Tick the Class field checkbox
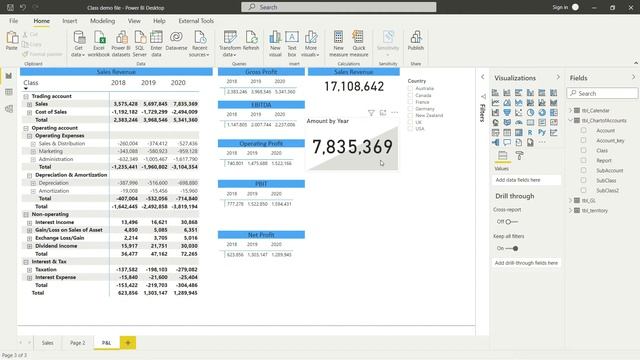 point(584,150)
